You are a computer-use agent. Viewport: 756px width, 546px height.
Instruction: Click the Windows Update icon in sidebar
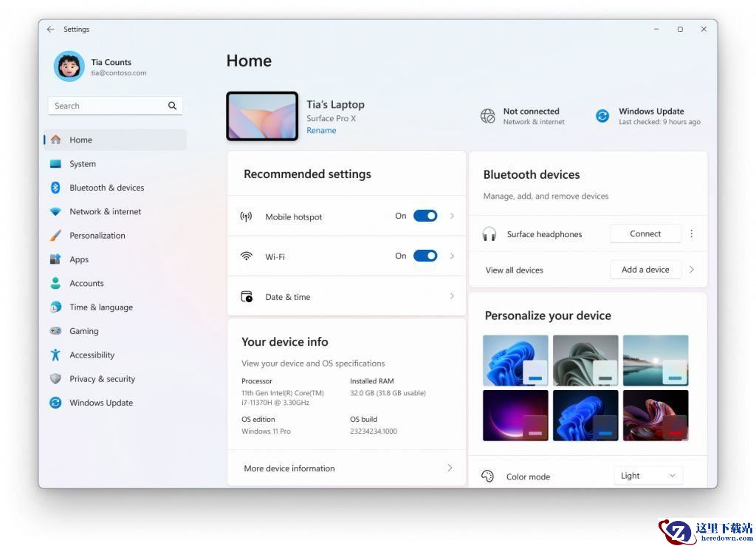click(55, 403)
